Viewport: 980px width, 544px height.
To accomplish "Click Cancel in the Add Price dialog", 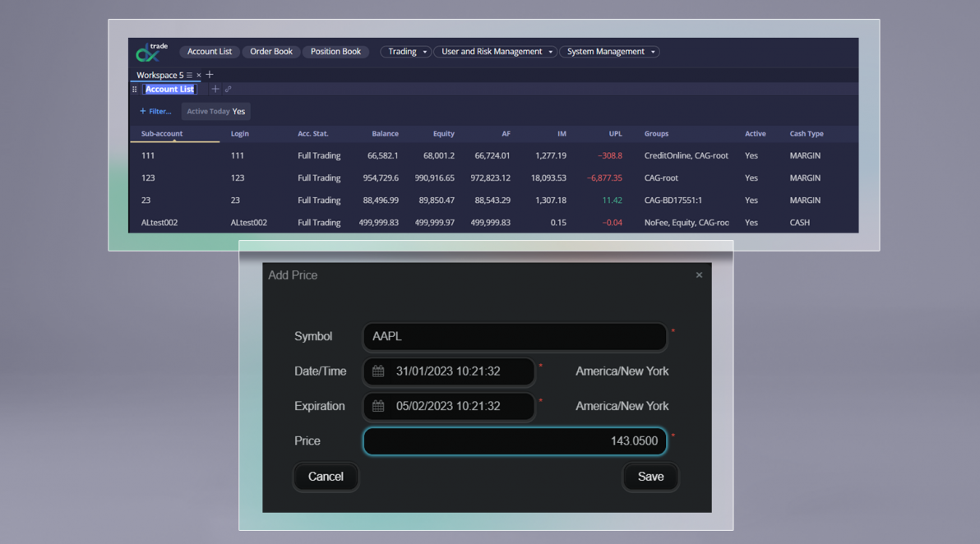I will [326, 477].
